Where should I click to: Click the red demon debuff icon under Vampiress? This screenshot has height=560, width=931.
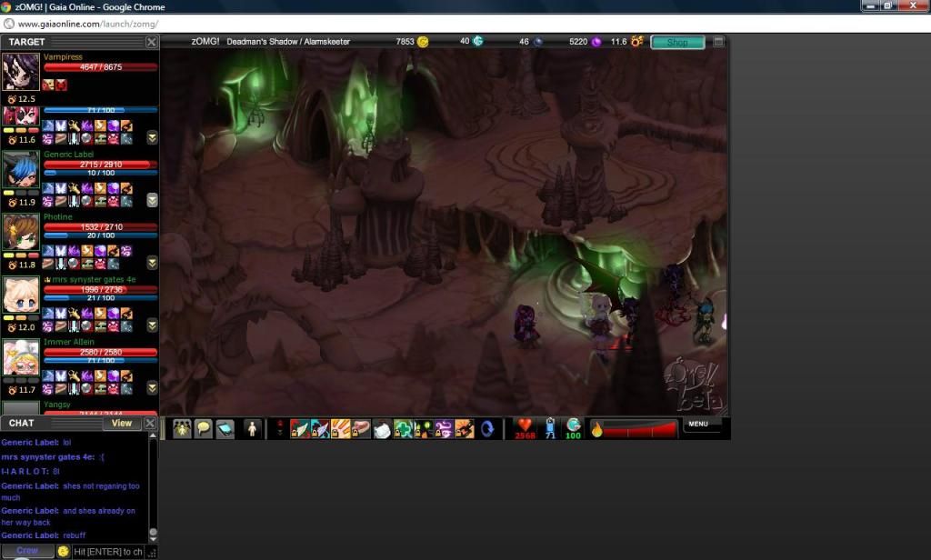[61, 85]
